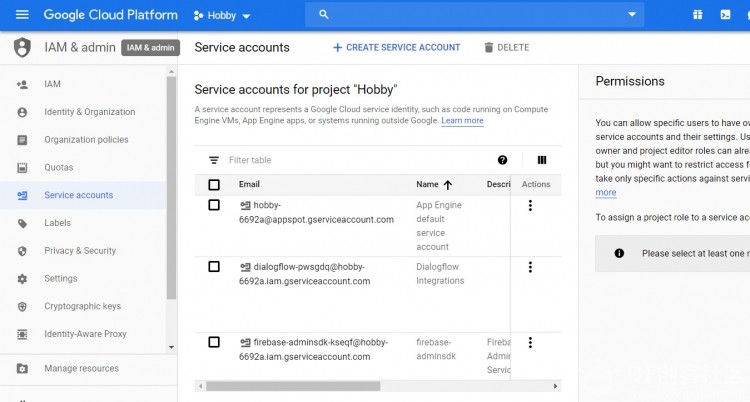
Task: Click the Labels tag icon
Action: click(x=22, y=223)
